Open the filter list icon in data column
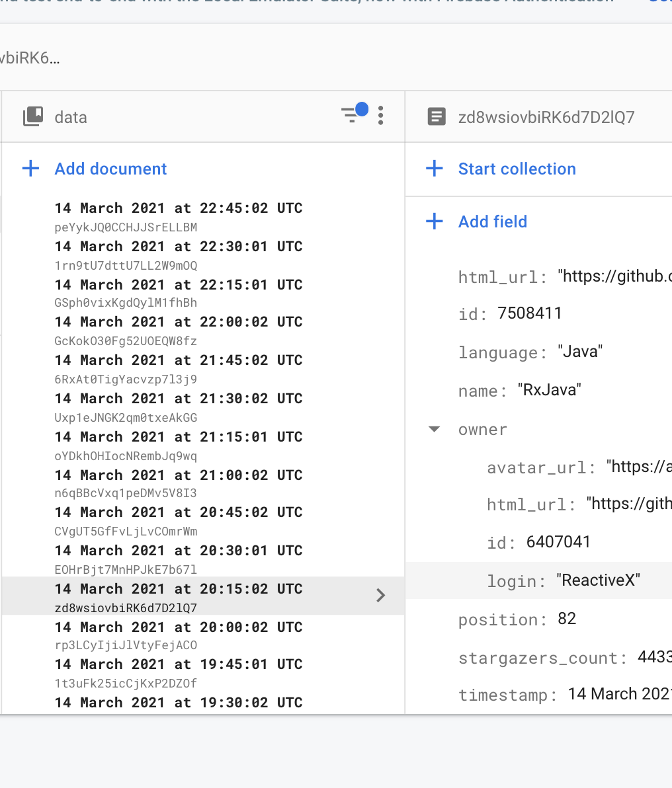Image resolution: width=672 pixels, height=788 pixels. point(354,113)
